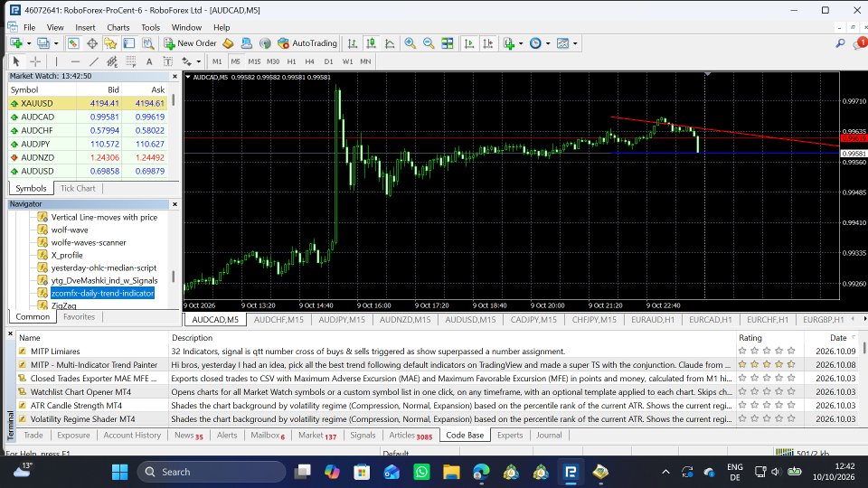Zoom out of the chart
The width and height of the screenshot is (868, 488).
[x=429, y=43]
